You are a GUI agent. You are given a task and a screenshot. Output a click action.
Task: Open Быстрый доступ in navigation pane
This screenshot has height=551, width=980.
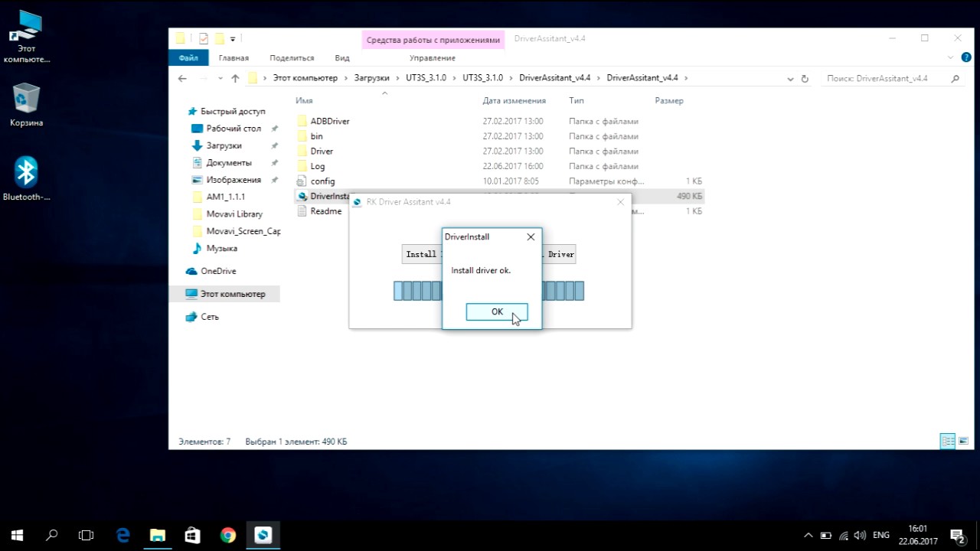click(x=233, y=112)
